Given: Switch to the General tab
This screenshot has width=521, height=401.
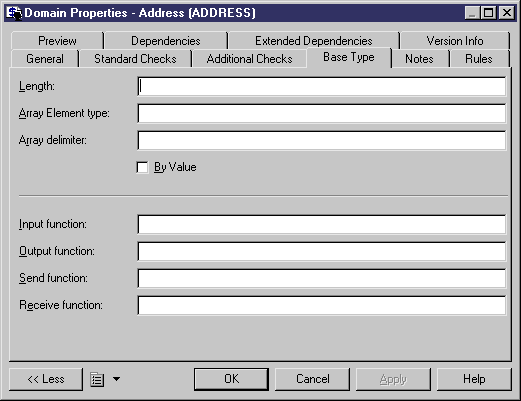Looking at the screenshot, I should [x=45, y=59].
